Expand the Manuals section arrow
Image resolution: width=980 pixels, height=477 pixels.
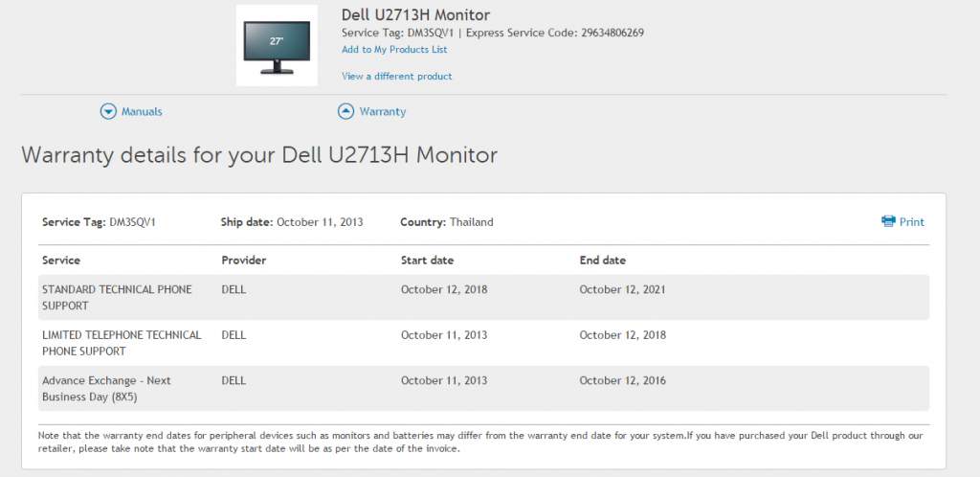tap(108, 111)
